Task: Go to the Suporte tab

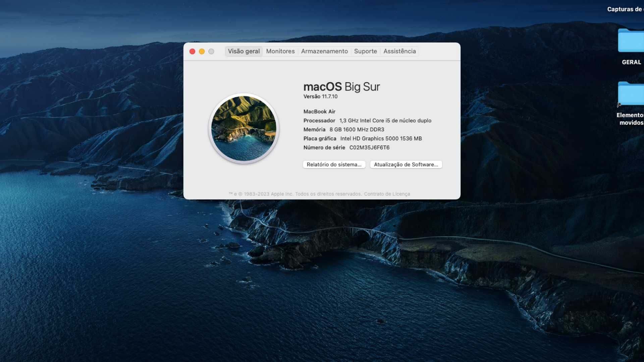Action: pyautogui.click(x=366, y=51)
